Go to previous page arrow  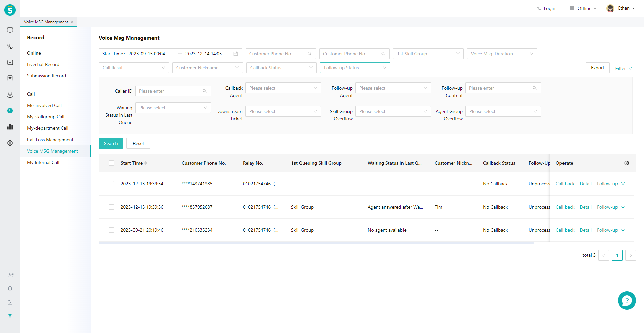604,255
